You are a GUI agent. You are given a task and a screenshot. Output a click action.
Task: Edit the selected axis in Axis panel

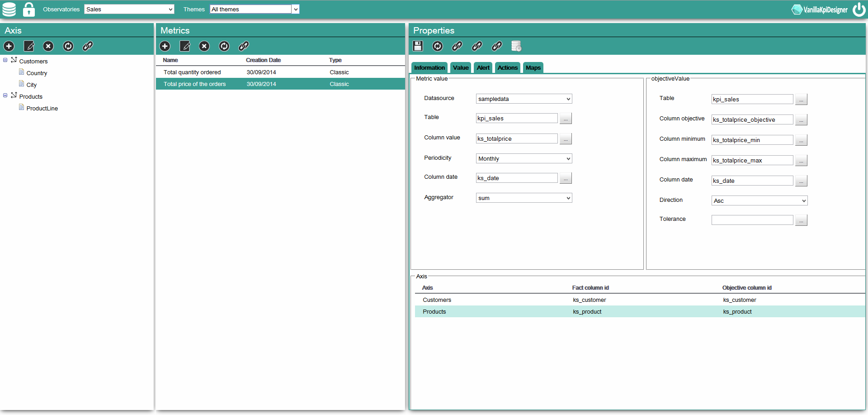click(29, 46)
